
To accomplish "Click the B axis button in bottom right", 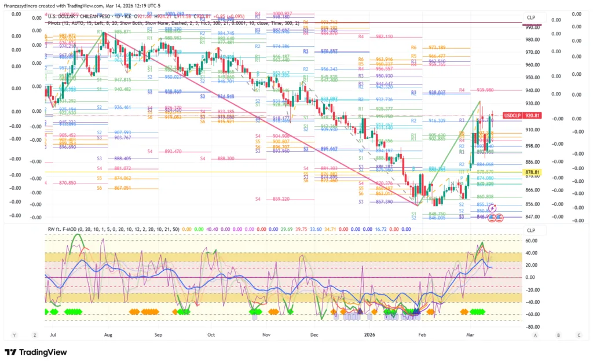I will point(558,335).
